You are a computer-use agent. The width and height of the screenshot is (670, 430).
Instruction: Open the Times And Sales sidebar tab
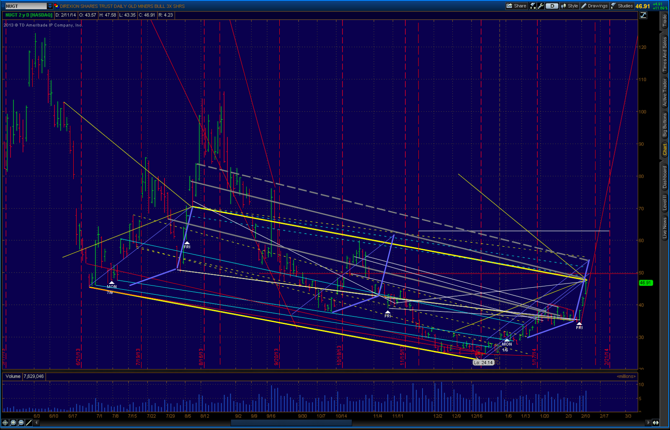[x=665, y=54]
